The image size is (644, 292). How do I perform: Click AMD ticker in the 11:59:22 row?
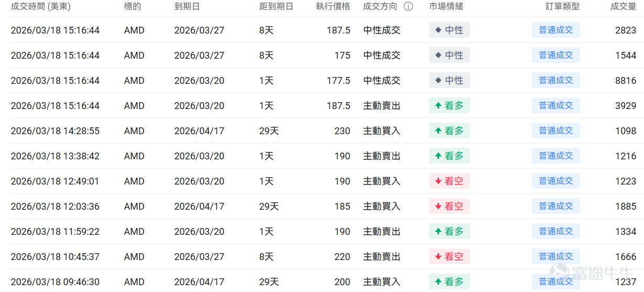click(134, 232)
